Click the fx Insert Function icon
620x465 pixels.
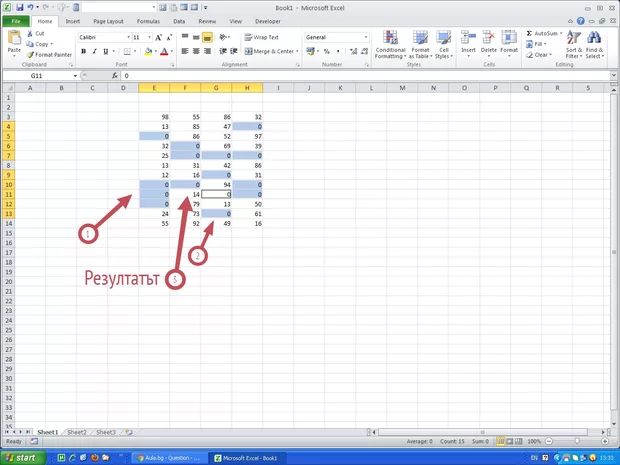click(115, 76)
